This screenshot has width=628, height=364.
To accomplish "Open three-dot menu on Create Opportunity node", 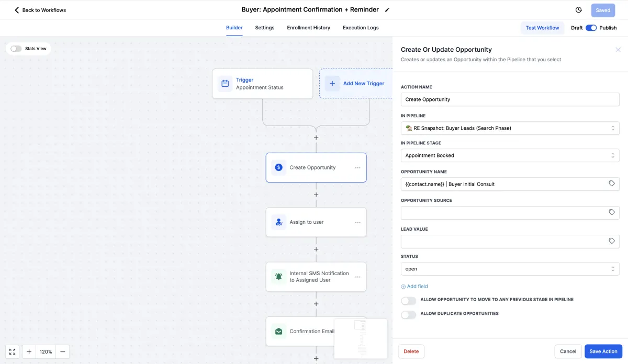I will pos(358,168).
